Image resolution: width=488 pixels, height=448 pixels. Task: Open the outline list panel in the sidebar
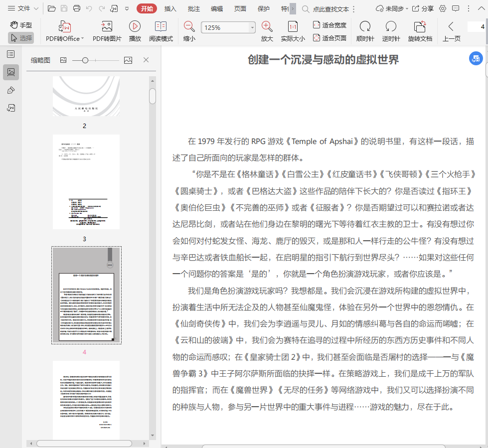point(10,54)
